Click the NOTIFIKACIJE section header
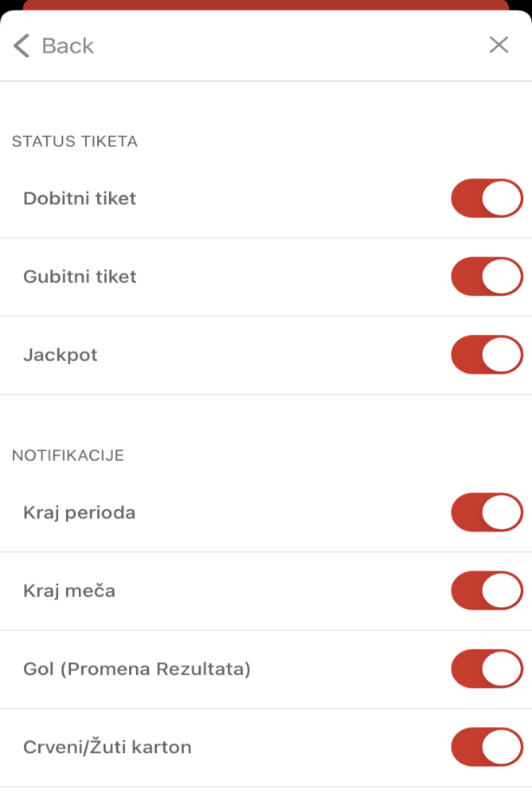Image resolution: width=532 pixels, height=801 pixels. click(x=68, y=455)
